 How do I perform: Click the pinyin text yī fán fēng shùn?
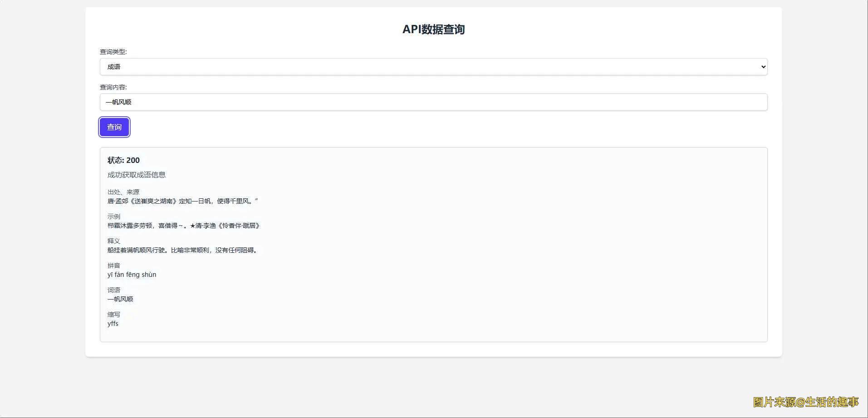click(x=132, y=274)
